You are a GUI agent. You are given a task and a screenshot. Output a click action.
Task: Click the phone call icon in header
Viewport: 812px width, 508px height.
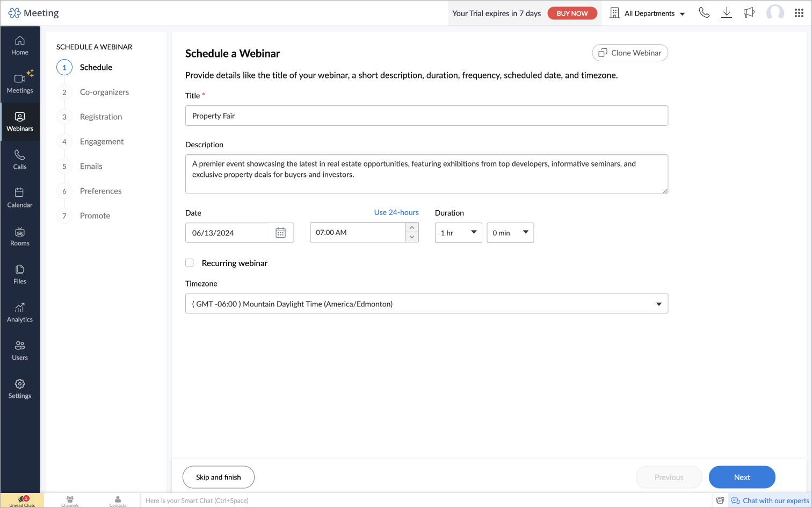704,13
